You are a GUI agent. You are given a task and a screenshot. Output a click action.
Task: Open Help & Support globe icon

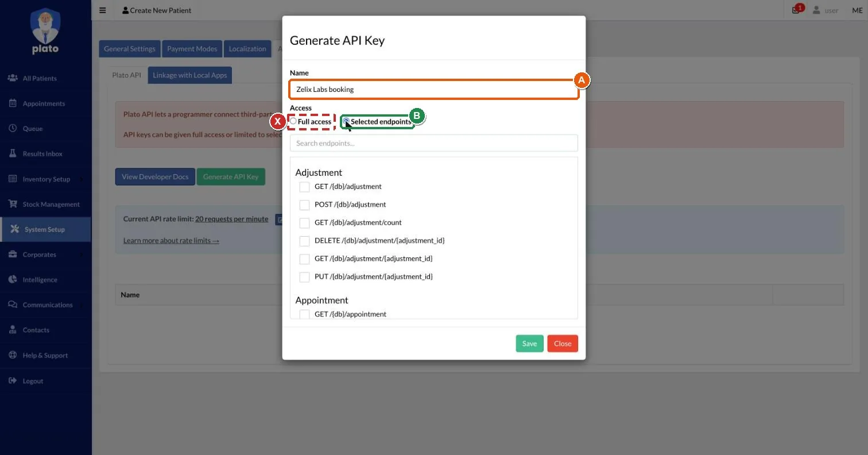click(13, 355)
